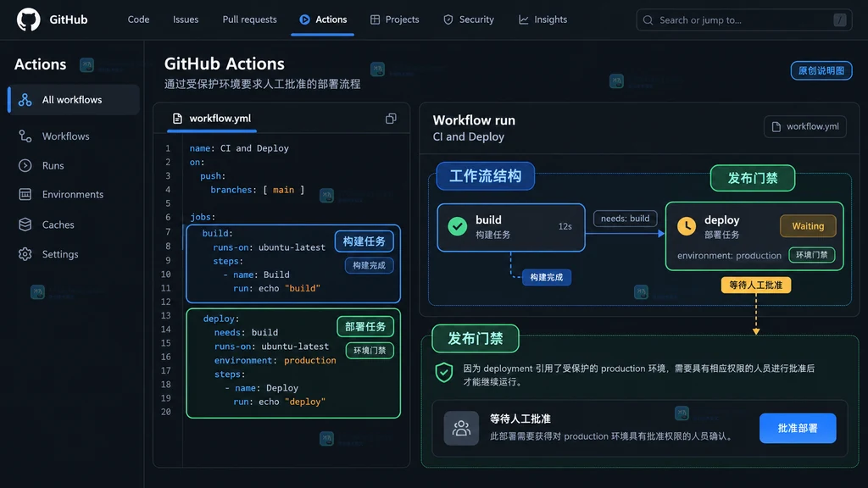
Task: Click the Security shield icon in nav
Action: point(448,19)
